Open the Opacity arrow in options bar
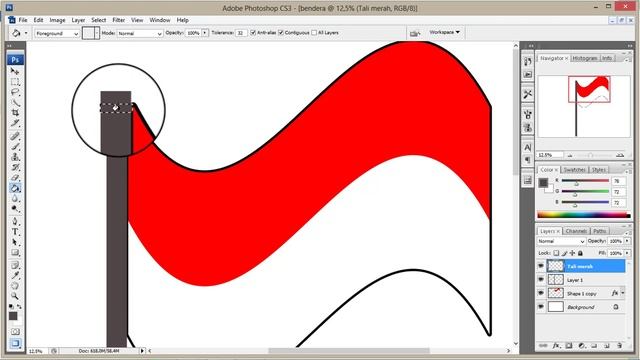 pos(204,33)
